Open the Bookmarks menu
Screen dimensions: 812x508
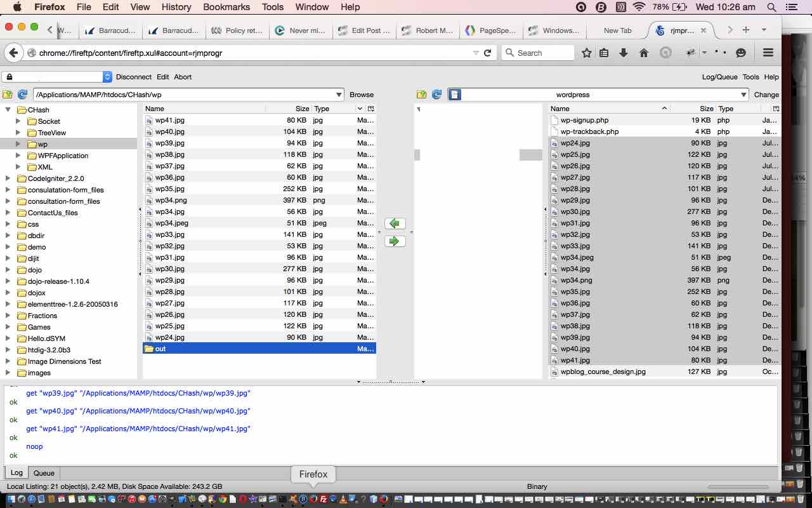coord(226,7)
